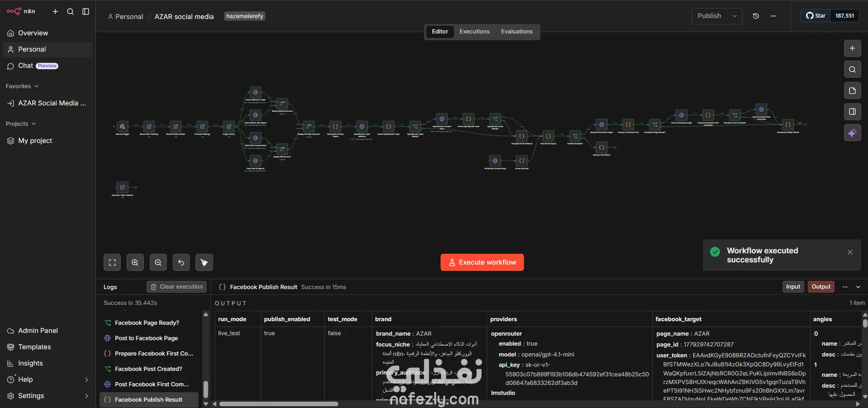Zoom in on the canvas
The height and width of the screenshot is (408, 868).
(x=135, y=262)
